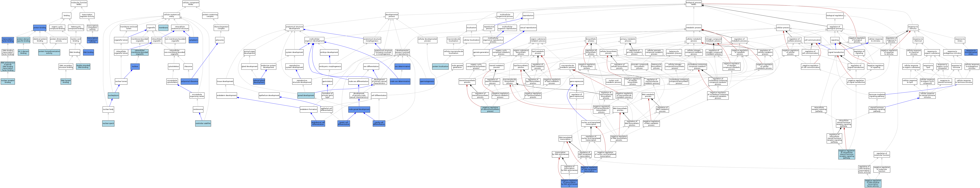Click the 'steroid hormone mediated signaling pathway' node
980x188 pixels.
click(877, 110)
